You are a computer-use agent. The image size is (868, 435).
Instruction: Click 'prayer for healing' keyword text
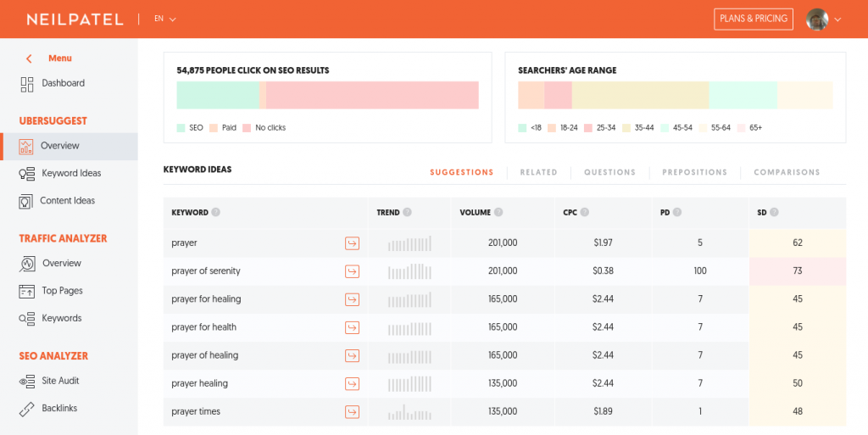pyautogui.click(x=206, y=298)
